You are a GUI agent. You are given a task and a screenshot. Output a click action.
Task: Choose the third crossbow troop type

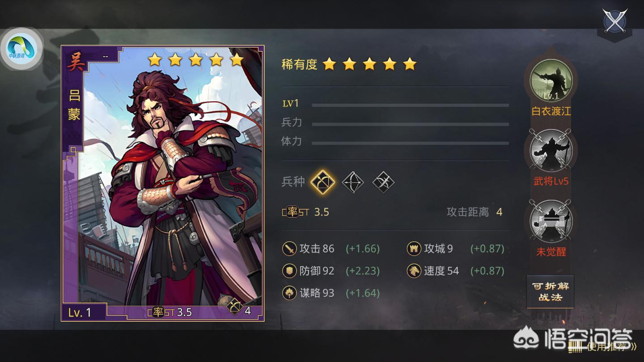click(383, 182)
